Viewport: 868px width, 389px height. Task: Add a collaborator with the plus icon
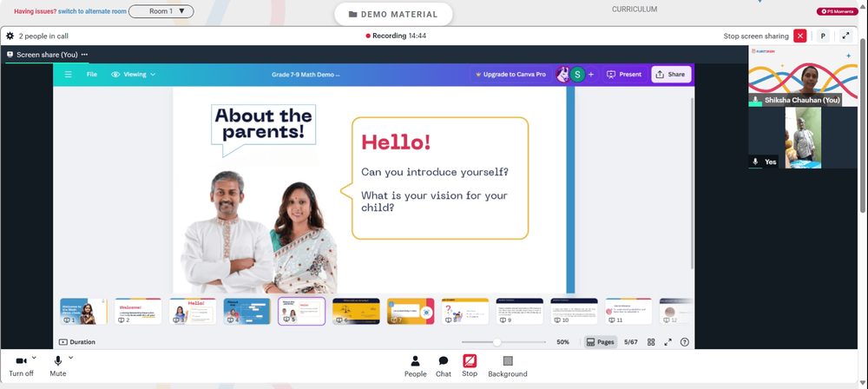click(x=590, y=75)
